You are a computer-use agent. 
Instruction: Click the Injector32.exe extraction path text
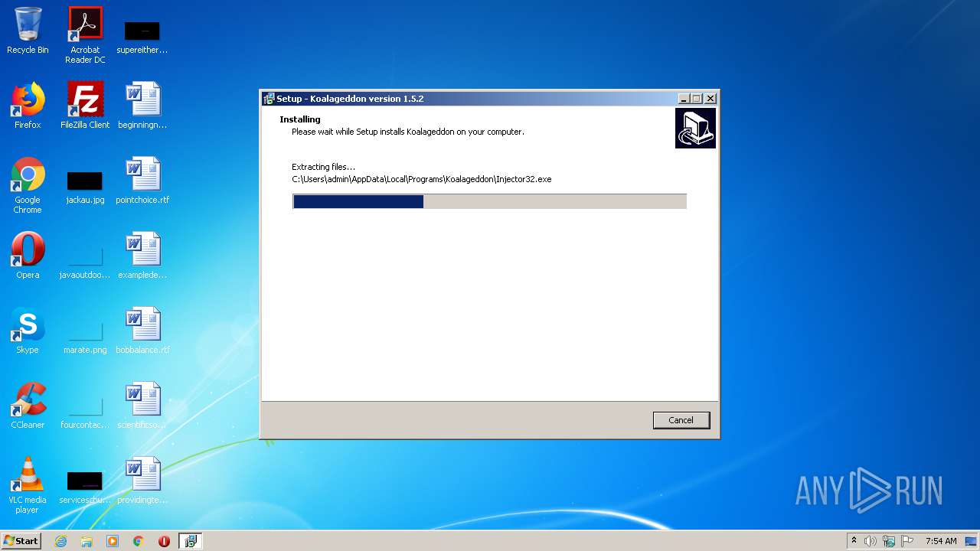(x=421, y=179)
